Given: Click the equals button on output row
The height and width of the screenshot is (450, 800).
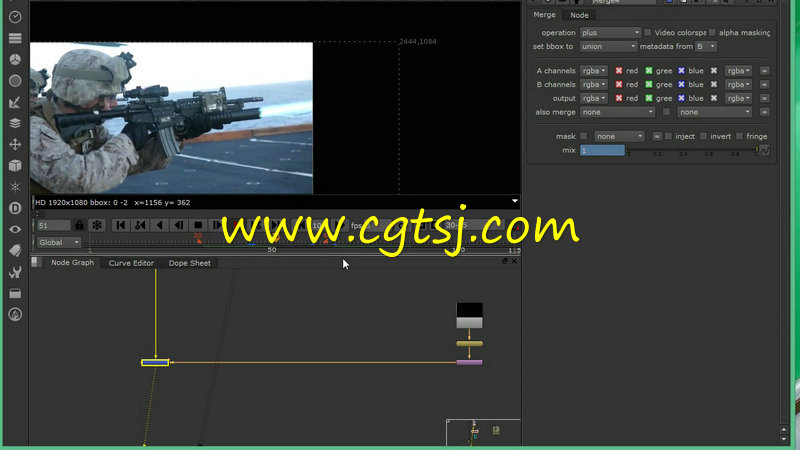Looking at the screenshot, I should pos(764,98).
